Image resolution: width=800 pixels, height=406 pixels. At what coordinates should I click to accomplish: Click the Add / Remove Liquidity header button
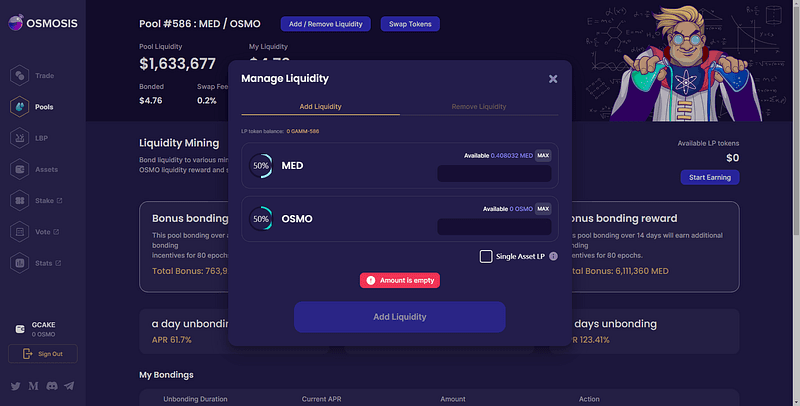click(x=326, y=24)
